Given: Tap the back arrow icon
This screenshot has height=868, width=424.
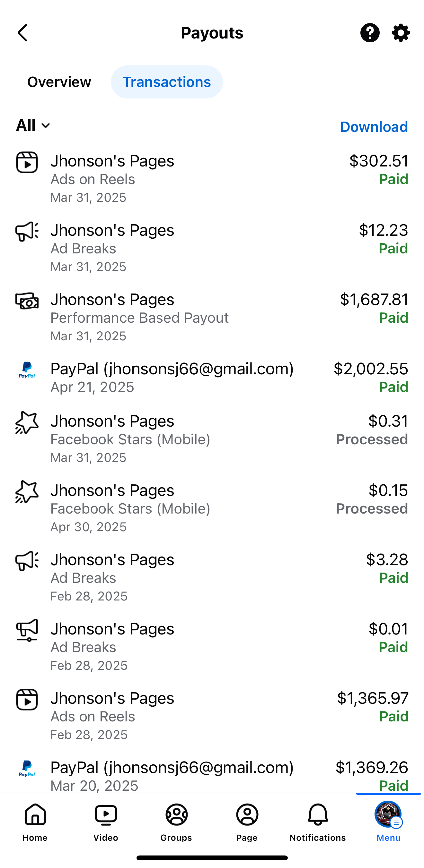Looking at the screenshot, I should [23, 33].
